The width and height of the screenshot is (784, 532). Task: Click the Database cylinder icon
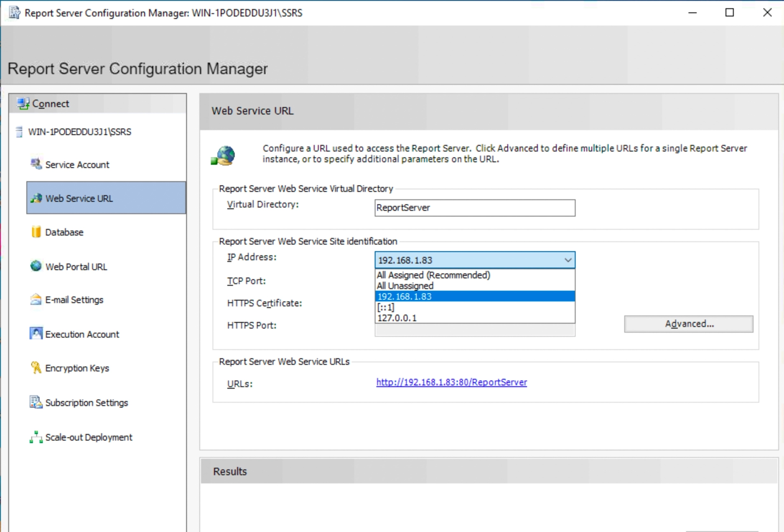coord(36,232)
